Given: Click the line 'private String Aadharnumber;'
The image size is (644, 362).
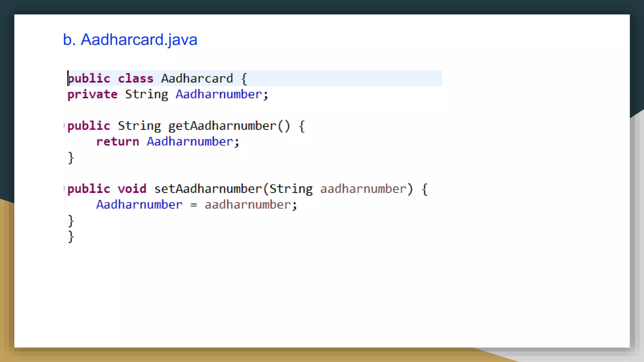Looking at the screenshot, I should click(168, 94).
